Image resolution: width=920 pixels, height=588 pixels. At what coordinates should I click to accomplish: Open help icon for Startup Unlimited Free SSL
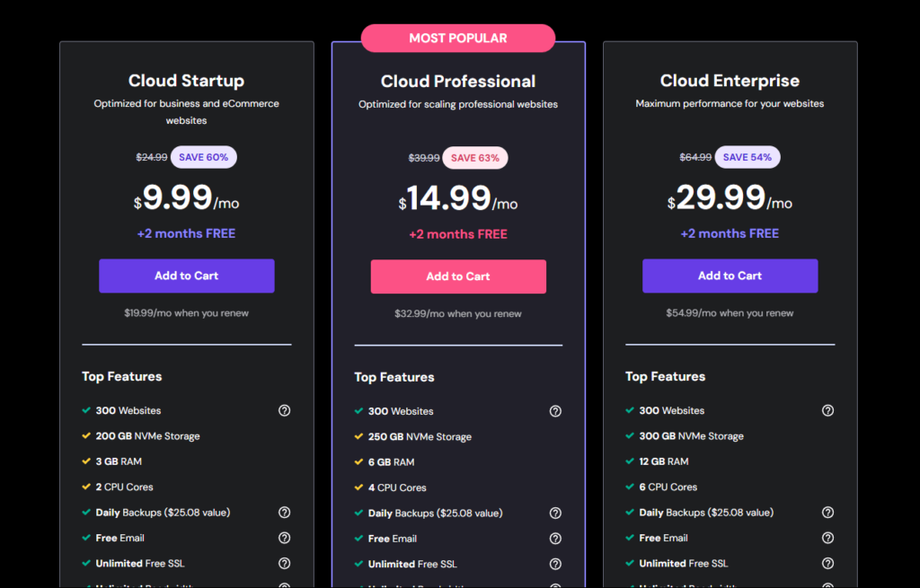285,564
